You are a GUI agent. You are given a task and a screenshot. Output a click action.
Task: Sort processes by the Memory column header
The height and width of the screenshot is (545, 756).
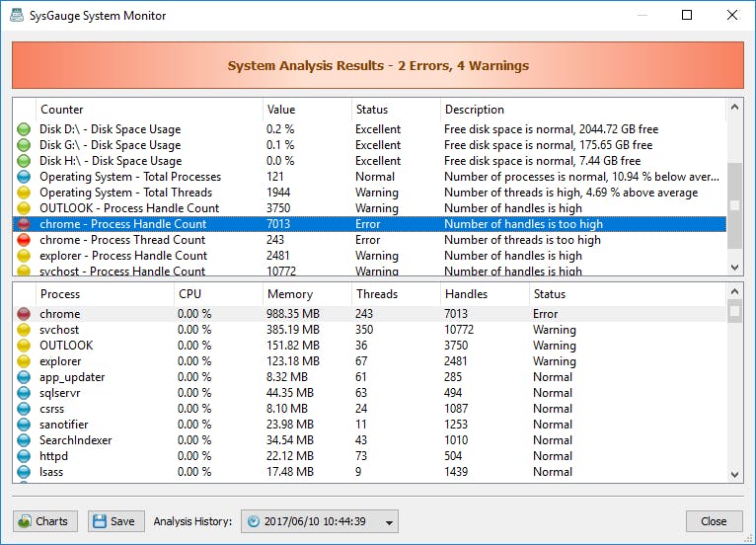[x=307, y=294]
